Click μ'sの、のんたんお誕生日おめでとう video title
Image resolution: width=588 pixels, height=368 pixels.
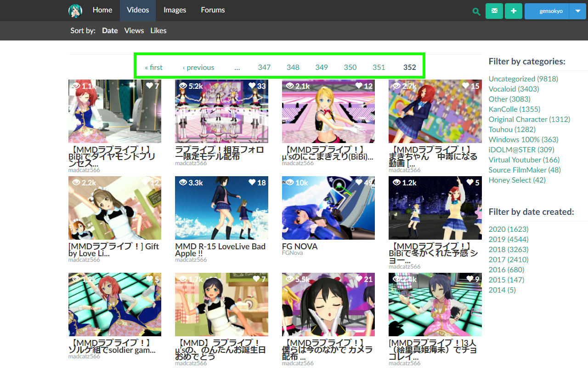pos(220,350)
